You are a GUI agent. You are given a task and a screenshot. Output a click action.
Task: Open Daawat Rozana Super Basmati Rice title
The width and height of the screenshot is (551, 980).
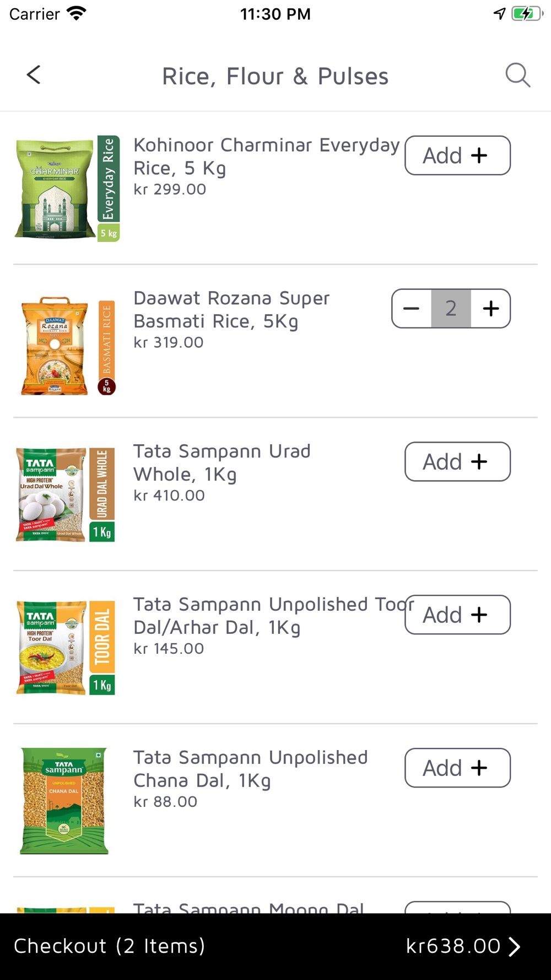pos(231,310)
